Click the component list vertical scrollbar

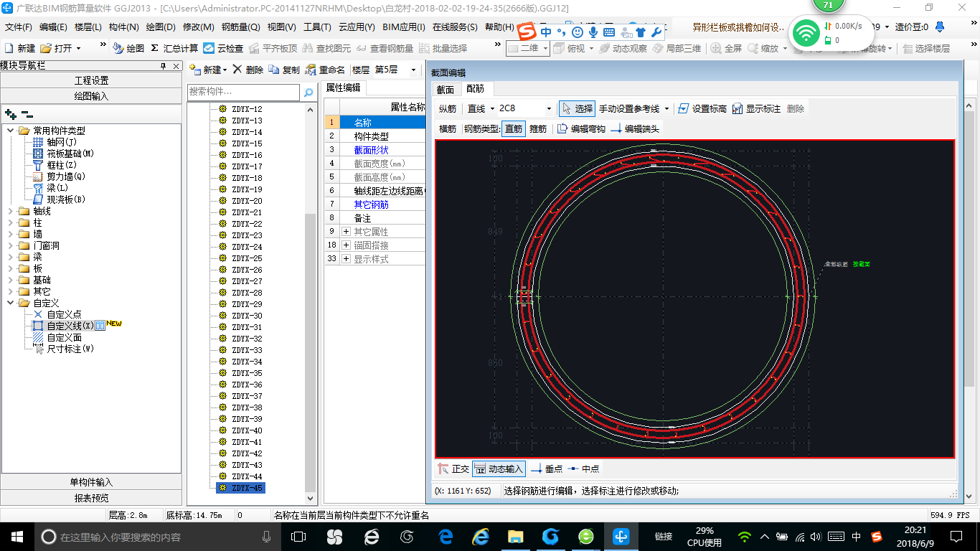tap(310, 304)
